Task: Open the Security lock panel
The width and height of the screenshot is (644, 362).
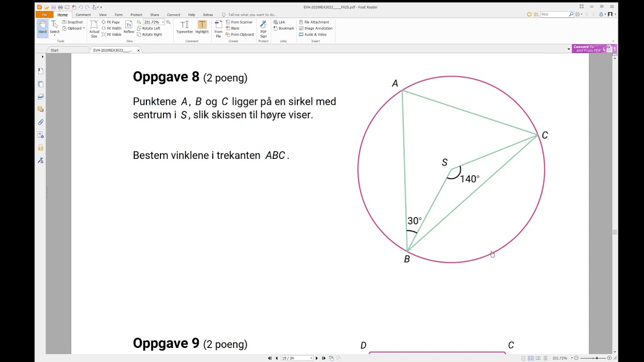Action: point(41,147)
